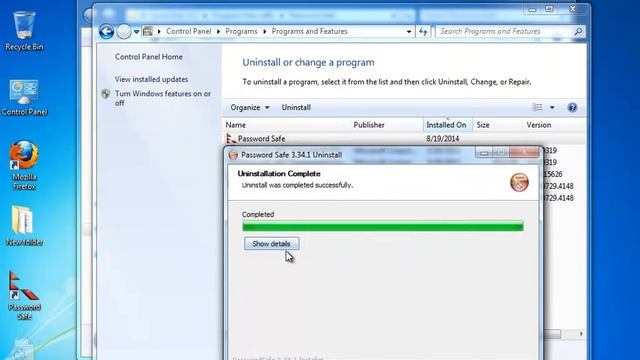Open the New folder desktop icon
The height and width of the screenshot is (360, 640).
[24, 226]
